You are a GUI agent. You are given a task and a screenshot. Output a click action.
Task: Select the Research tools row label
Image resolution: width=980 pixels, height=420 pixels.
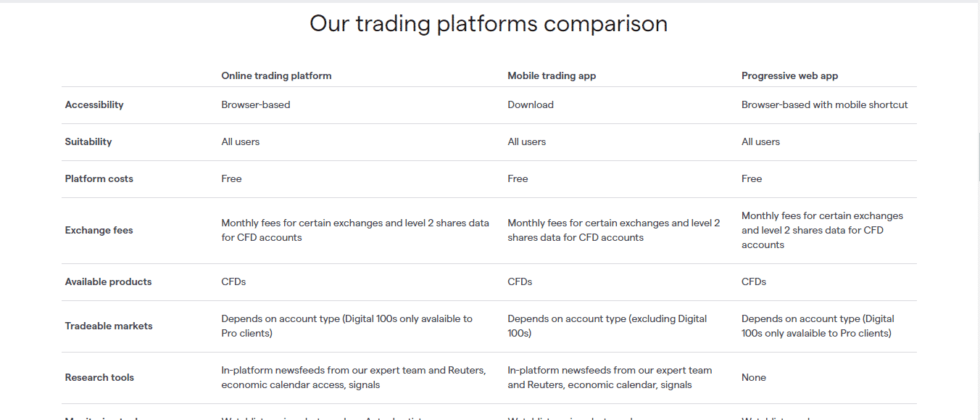[x=99, y=377]
